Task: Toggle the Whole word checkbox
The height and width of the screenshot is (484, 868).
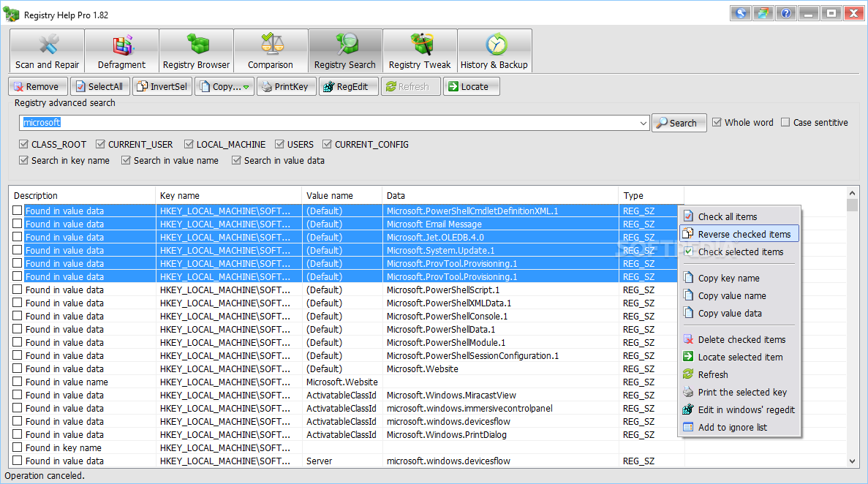Action: 717,122
